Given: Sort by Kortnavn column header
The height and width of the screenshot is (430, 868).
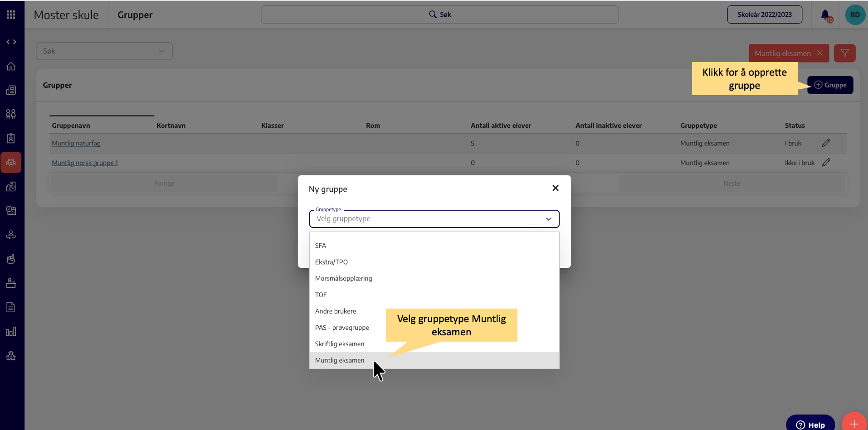Looking at the screenshot, I should pyautogui.click(x=171, y=126).
